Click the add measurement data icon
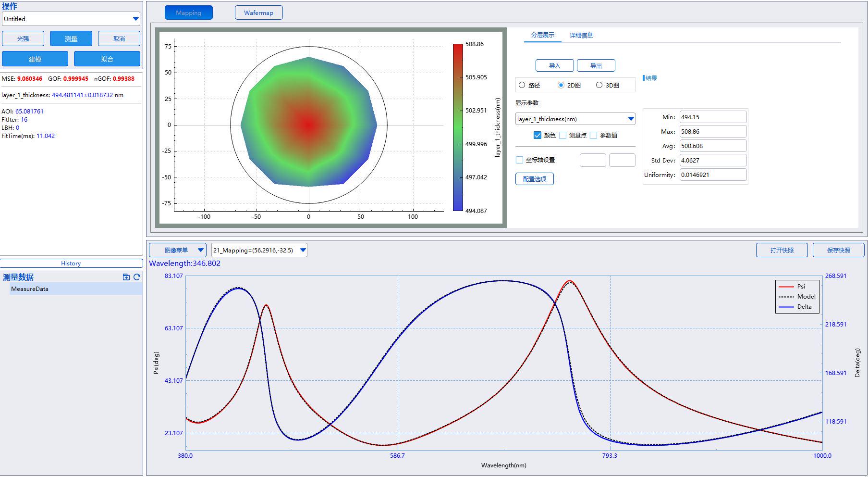 click(x=126, y=277)
